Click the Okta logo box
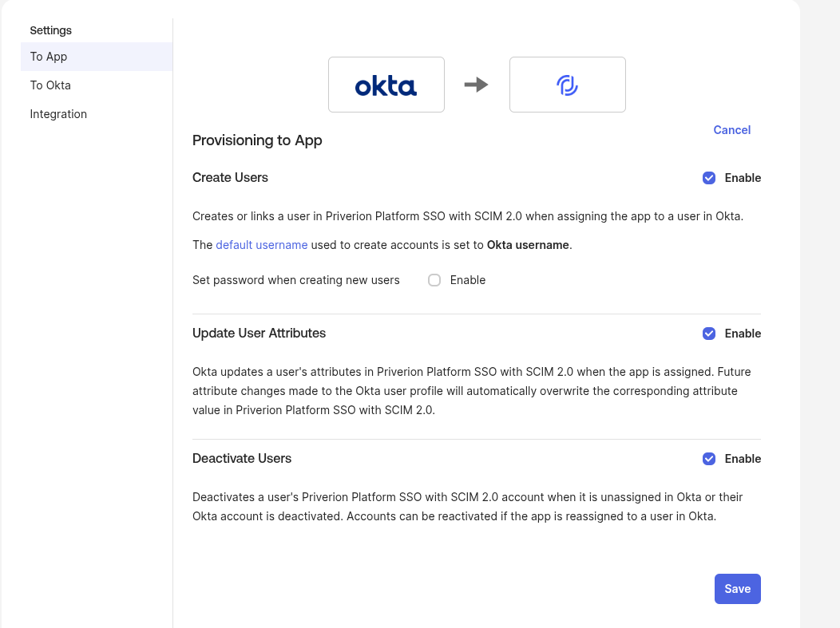Screen dimensions: 840x628 (386, 85)
